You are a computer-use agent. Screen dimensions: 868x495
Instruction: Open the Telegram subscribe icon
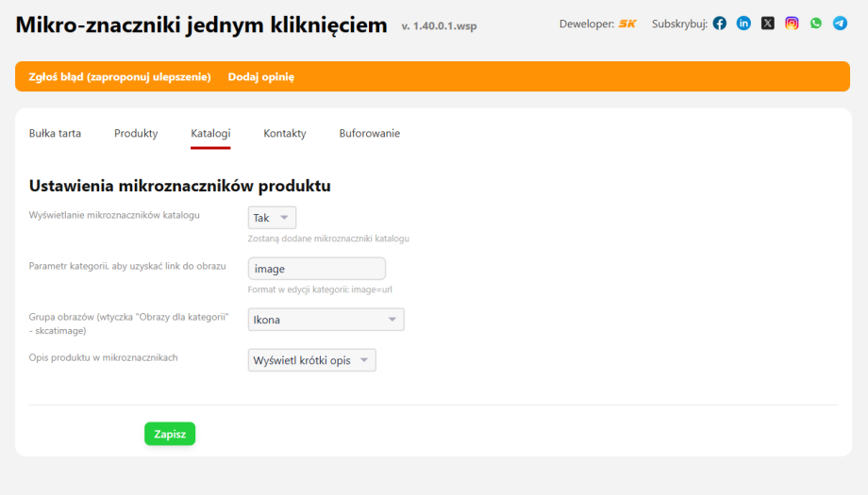840,24
